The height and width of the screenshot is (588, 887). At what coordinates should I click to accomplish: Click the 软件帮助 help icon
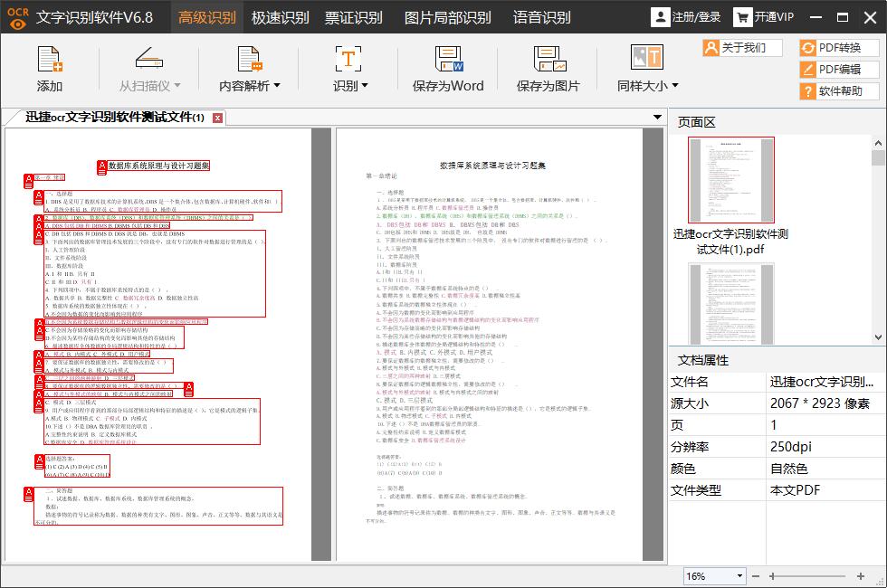(x=836, y=90)
